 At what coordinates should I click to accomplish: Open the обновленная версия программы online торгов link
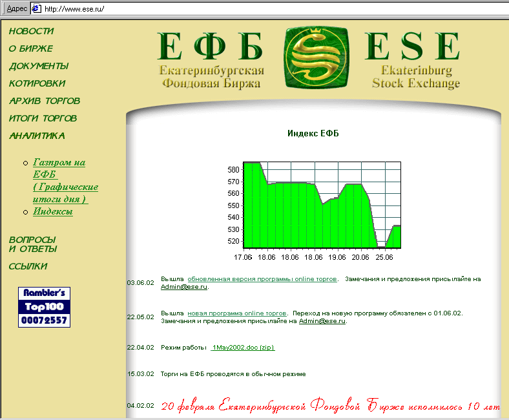coord(262,279)
